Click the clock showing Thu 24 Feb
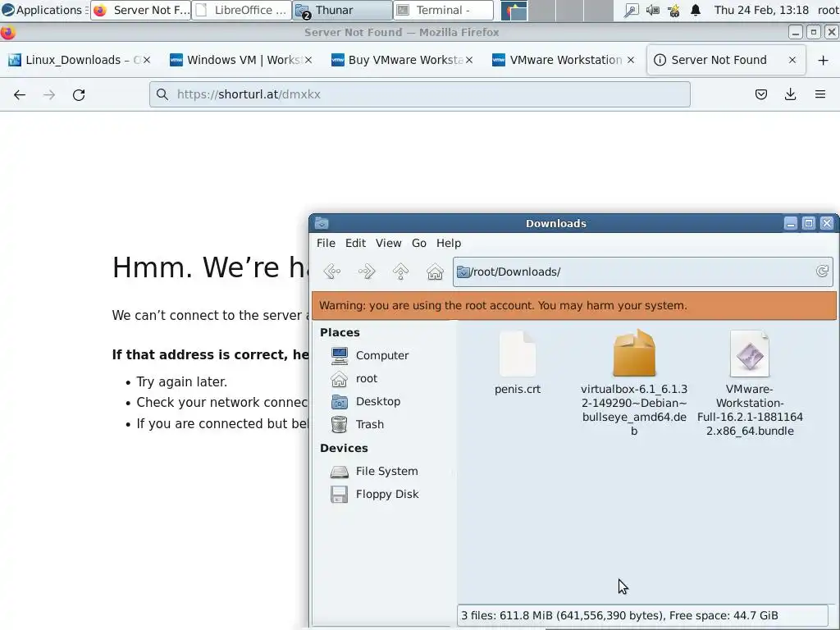The height and width of the screenshot is (630, 840). (761, 10)
